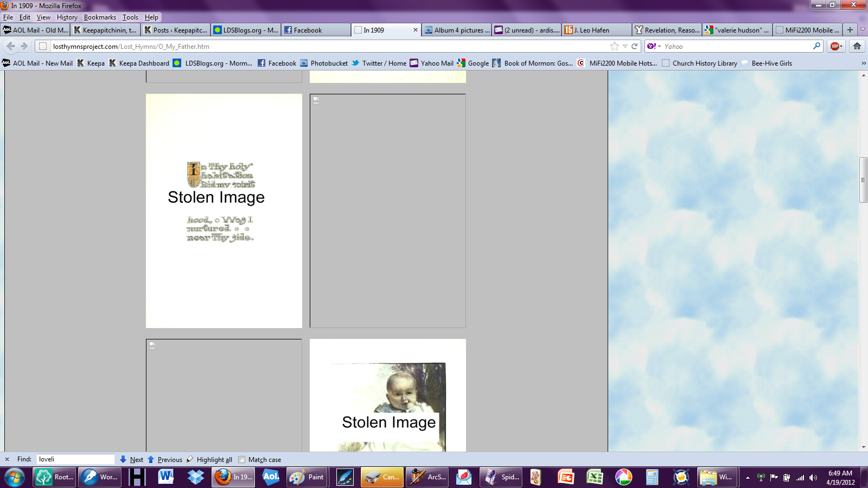The height and width of the screenshot is (488, 868).
Task: Click the search magnifier in Yahoo box
Action: click(816, 46)
